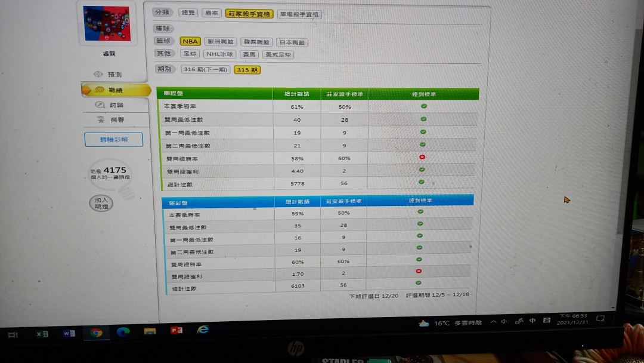The image size is (644, 363).
Task: Open Microsoft Edge from the taskbar
Action: coord(123,331)
